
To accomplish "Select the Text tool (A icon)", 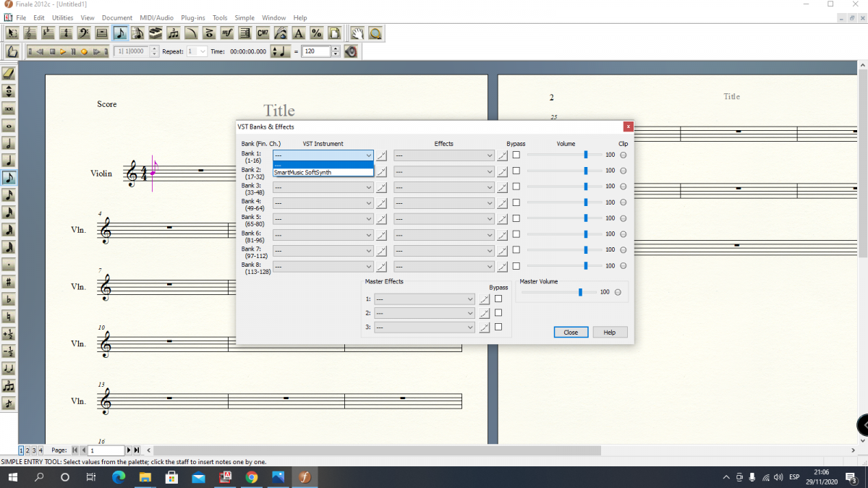I will pos(298,33).
